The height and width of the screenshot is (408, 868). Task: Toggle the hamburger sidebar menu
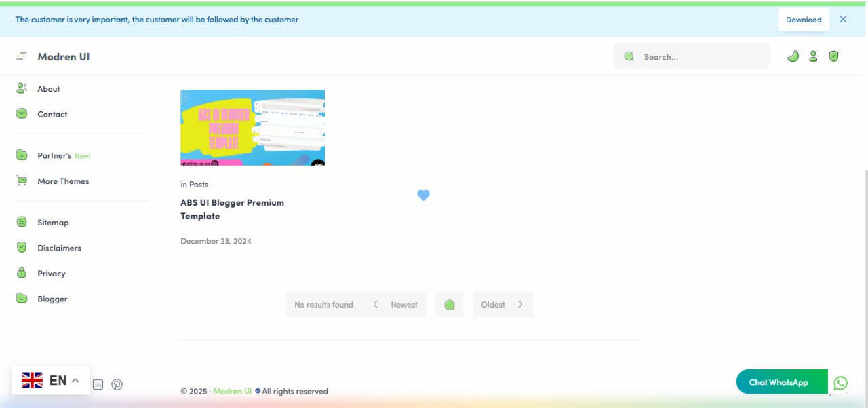(22, 56)
